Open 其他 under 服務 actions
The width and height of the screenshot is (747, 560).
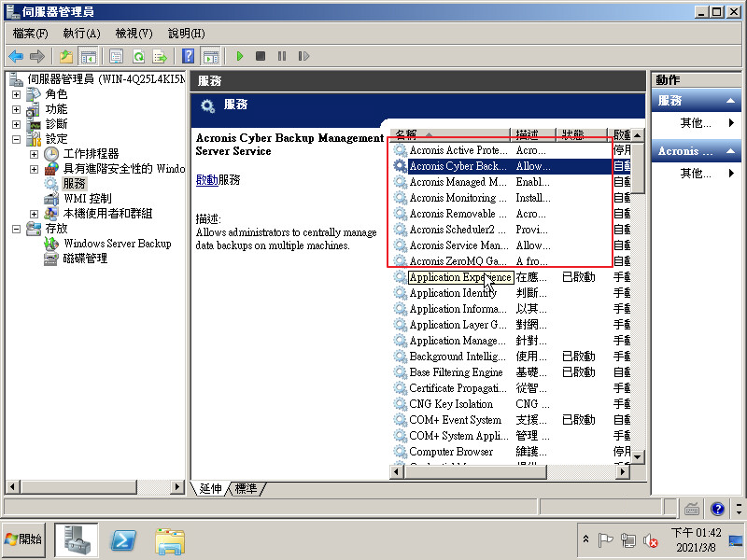(695, 123)
